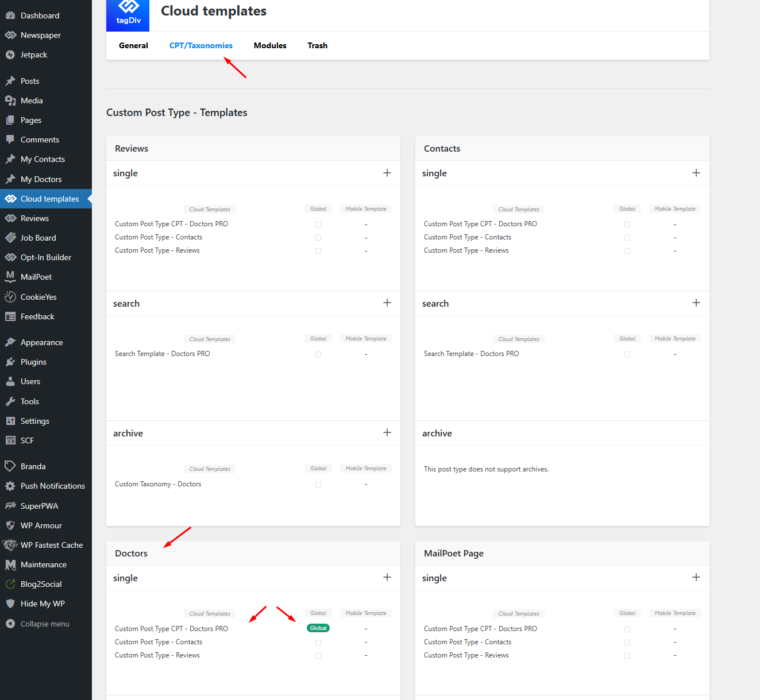Click the Blog2Social icon

10,584
